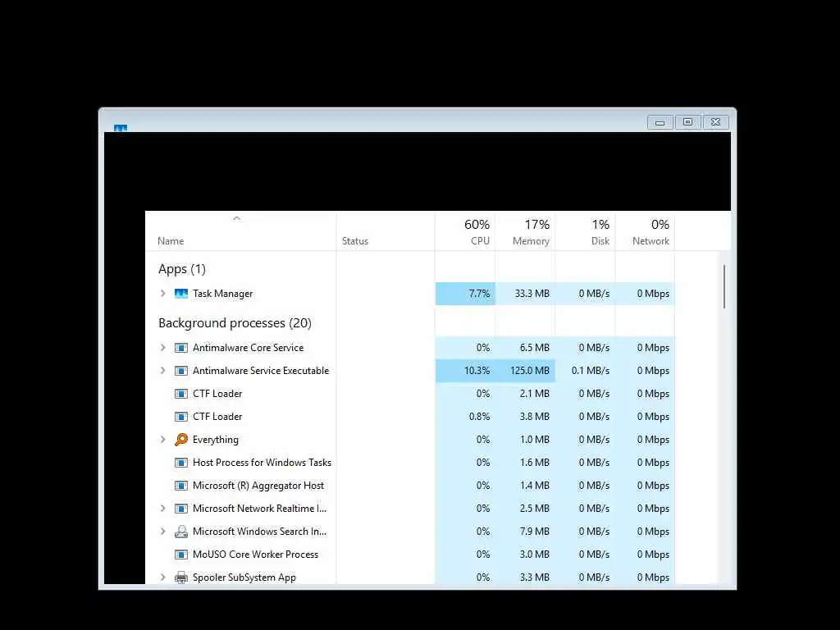Click Microsoft Windows Search Indexer icon
Image resolution: width=840 pixels, height=630 pixels.
(181, 532)
